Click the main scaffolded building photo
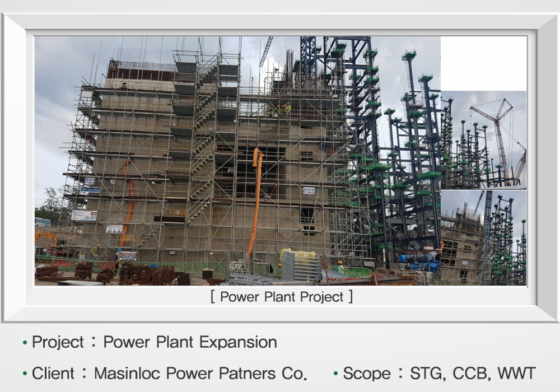560x392 pixels. (x=224, y=162)
